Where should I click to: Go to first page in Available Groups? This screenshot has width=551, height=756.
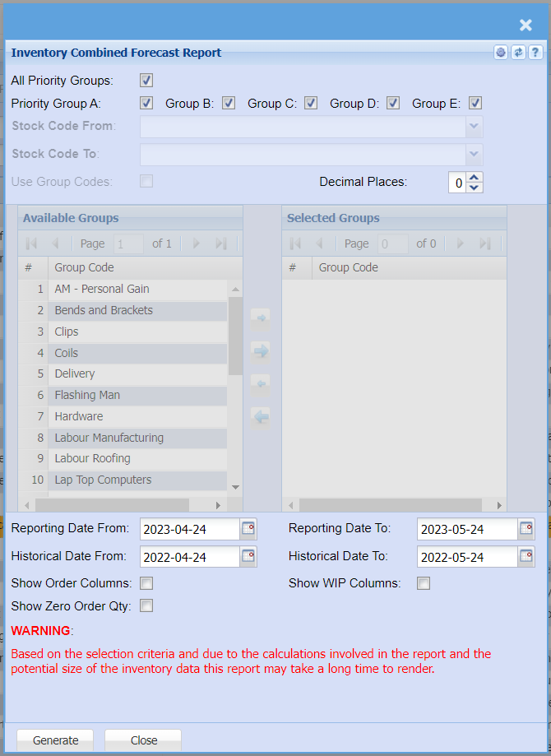tap(31, 243)
